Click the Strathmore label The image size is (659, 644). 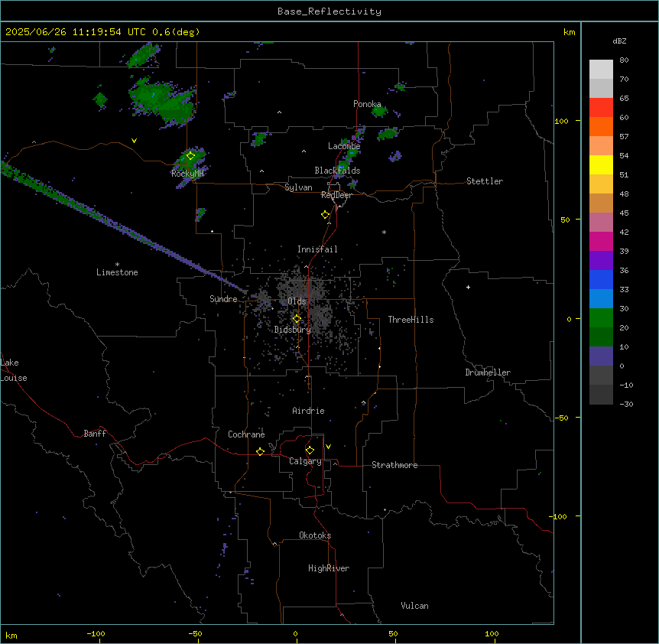(394, 465)
